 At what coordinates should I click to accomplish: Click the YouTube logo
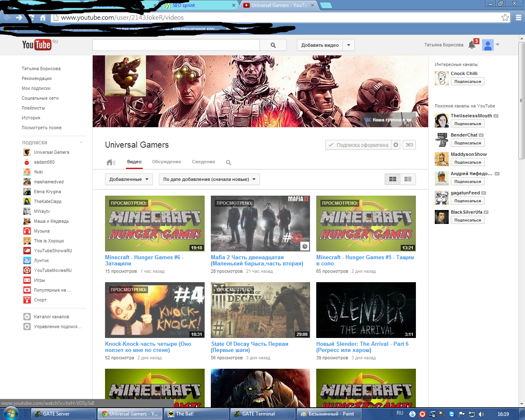pos(37,45)
